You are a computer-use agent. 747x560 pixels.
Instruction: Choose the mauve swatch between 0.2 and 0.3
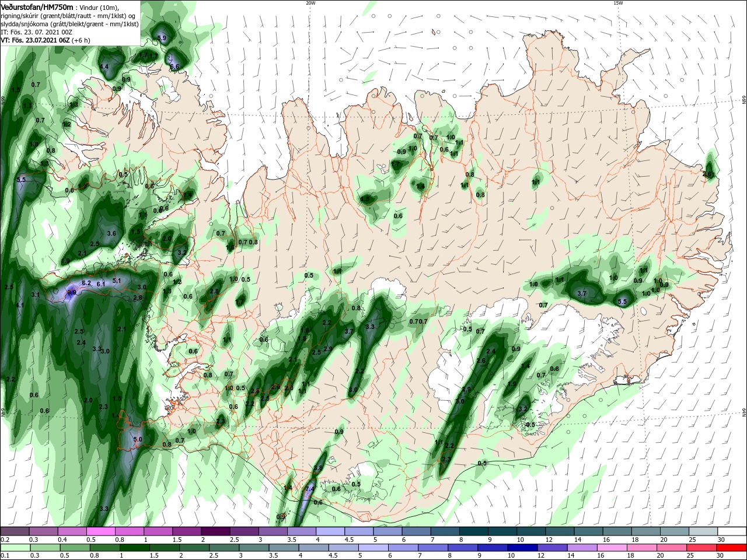15,531
